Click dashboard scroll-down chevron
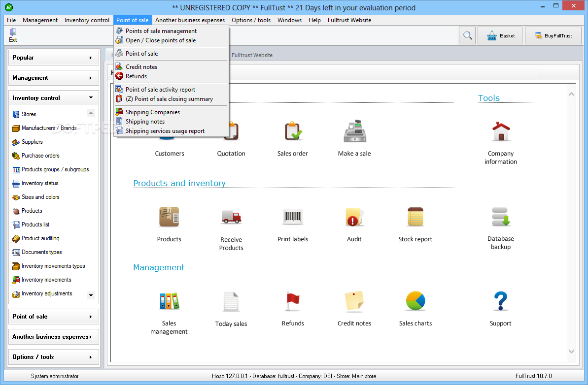This screenshot has width=588, height=385. tap(572, 352)
